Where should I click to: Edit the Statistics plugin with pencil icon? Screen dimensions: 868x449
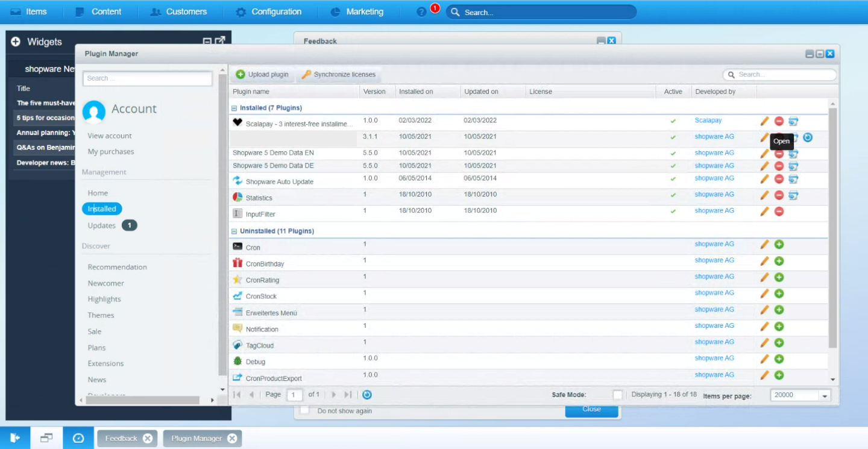point(764,195)
